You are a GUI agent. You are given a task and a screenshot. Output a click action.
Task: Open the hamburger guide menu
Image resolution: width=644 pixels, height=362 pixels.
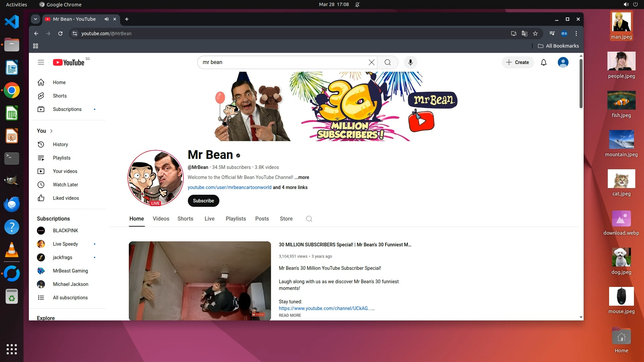click(41, 62)
